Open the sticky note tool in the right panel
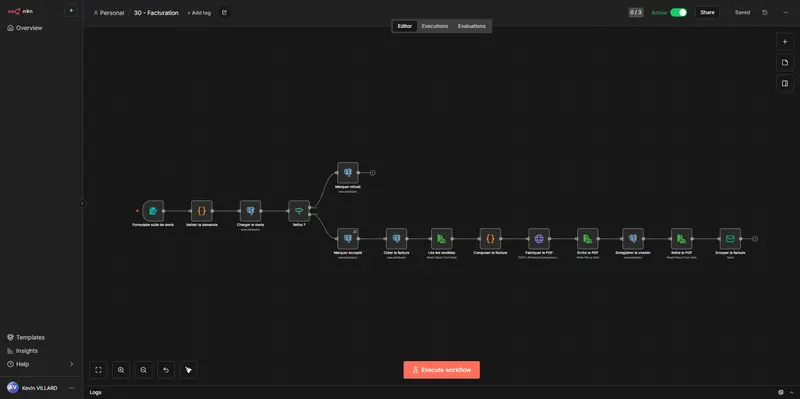 (x=785, y=63)
